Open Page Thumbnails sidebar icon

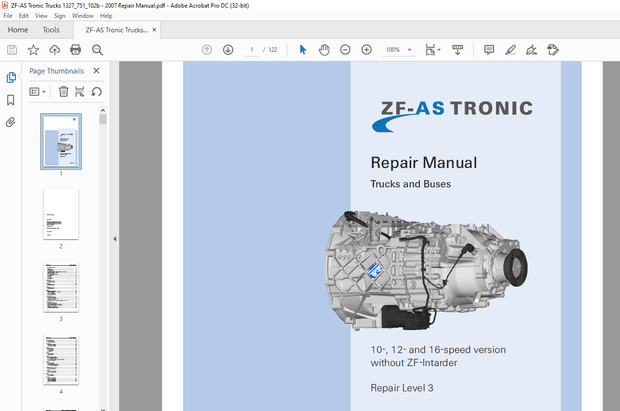click(11, 77)
